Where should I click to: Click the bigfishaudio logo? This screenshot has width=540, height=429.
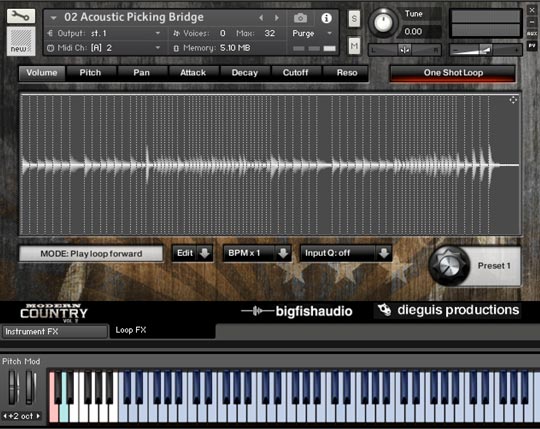click(297, 311)
